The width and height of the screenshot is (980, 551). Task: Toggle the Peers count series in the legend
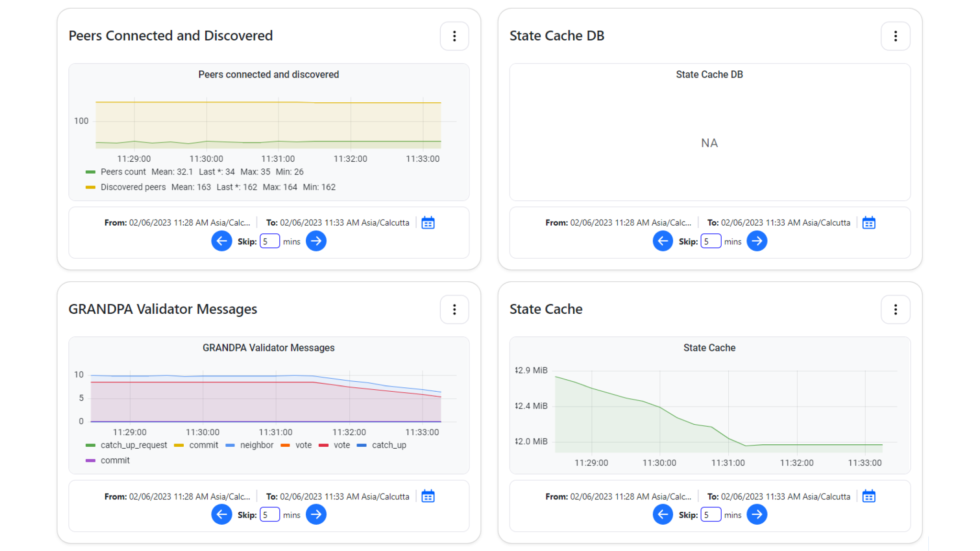click(123, 172)
